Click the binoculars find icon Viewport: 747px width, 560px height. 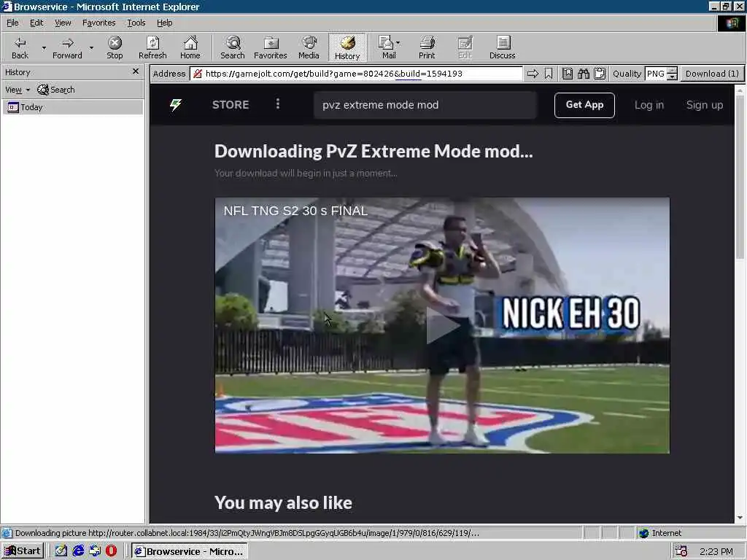[584, 74]
